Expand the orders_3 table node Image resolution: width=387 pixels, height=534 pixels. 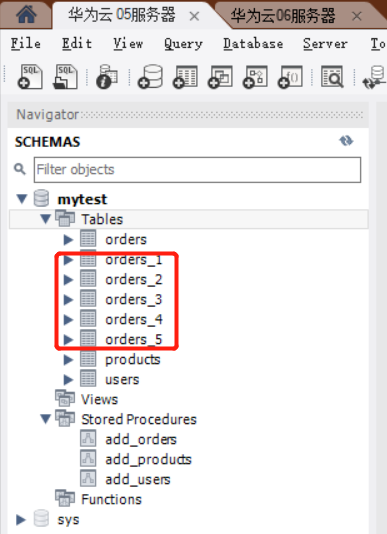coord(68,300)
